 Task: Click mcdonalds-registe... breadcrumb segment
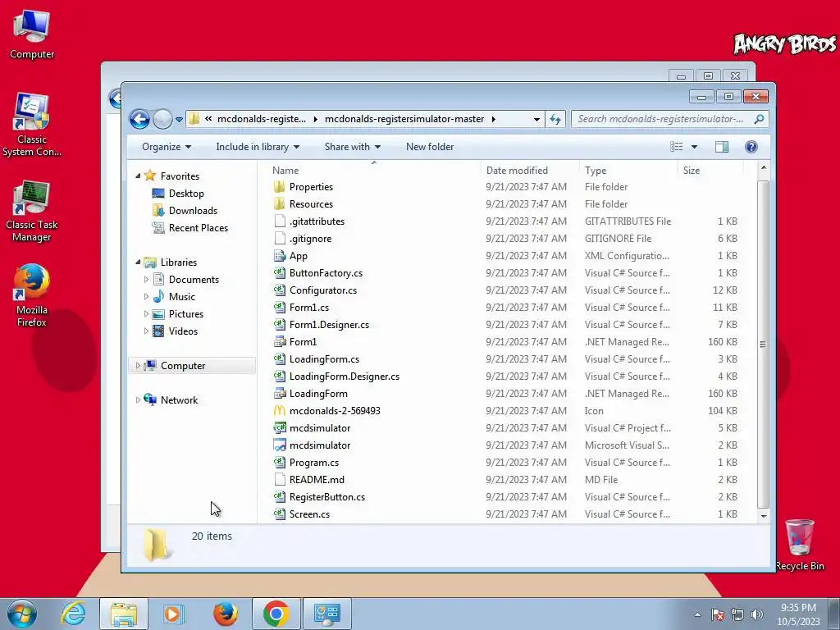pyautogui.click(x=262, y=119)
